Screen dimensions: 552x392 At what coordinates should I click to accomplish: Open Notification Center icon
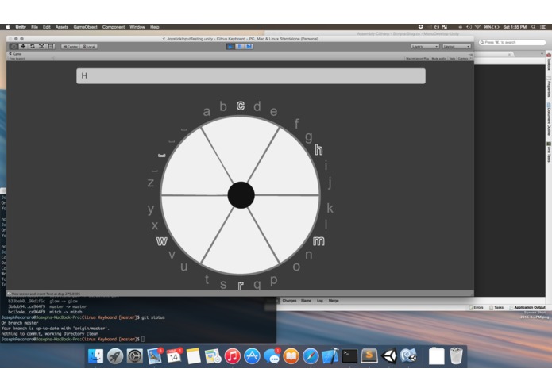coord(542,27)
